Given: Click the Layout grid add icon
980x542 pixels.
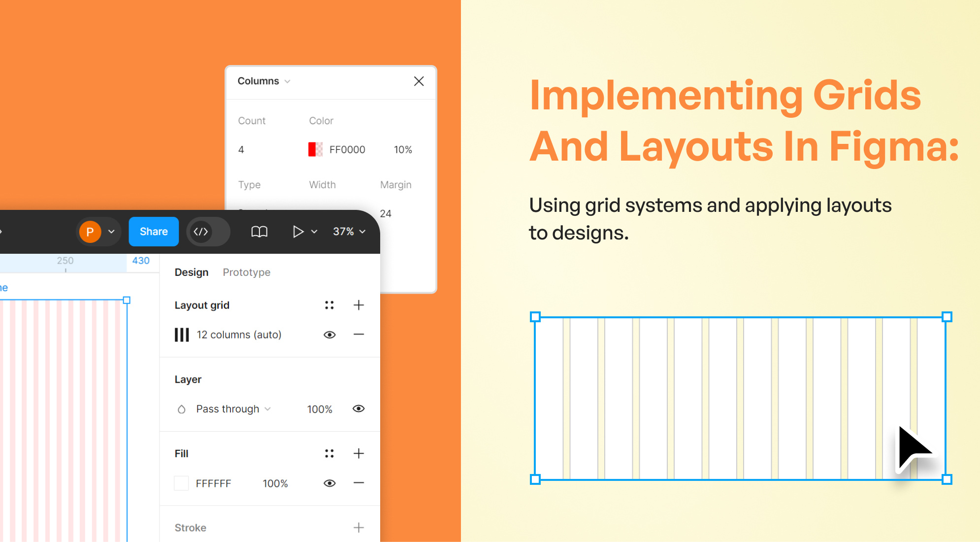Looking at the screenshot, I should (358, 305).
